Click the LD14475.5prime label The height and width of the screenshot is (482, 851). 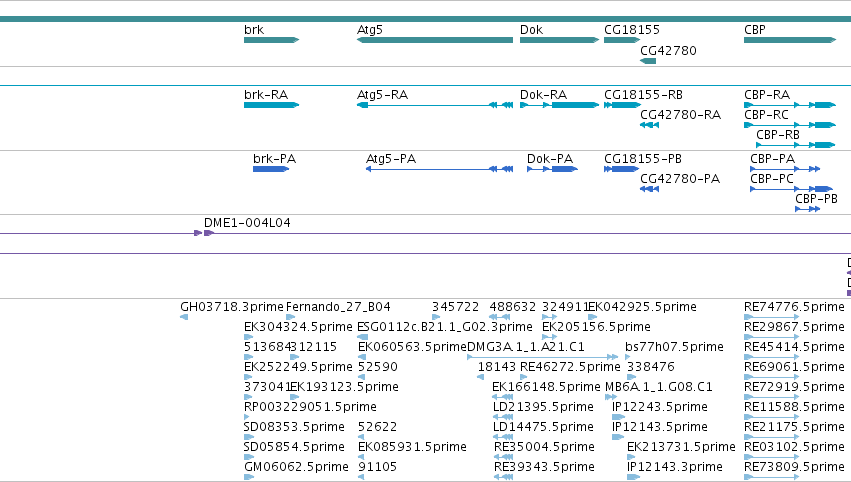pyautogui.click(x=543, y=427)
